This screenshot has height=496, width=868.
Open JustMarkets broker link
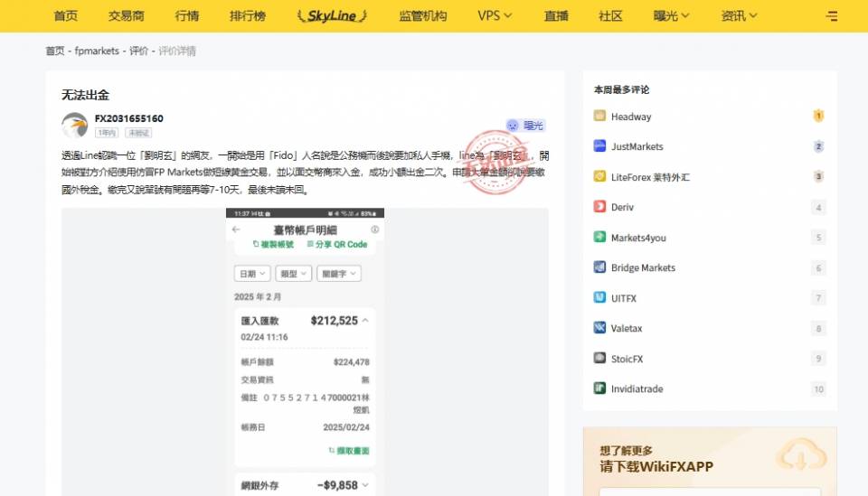(637, 146)
